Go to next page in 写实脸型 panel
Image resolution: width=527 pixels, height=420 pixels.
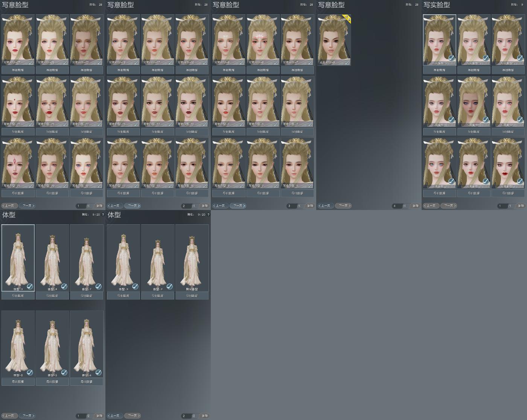point(449,206)
